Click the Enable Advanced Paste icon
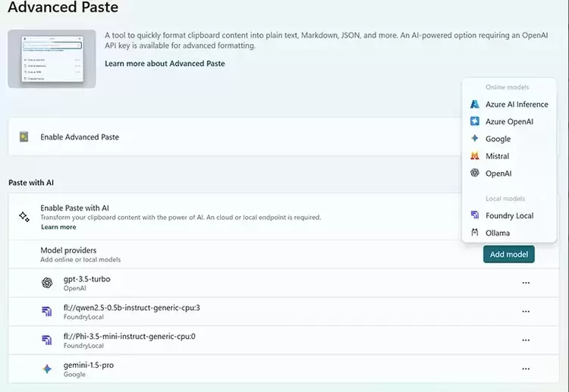The width and height of the screenshot is (569, 392). (x=24, y=137)
